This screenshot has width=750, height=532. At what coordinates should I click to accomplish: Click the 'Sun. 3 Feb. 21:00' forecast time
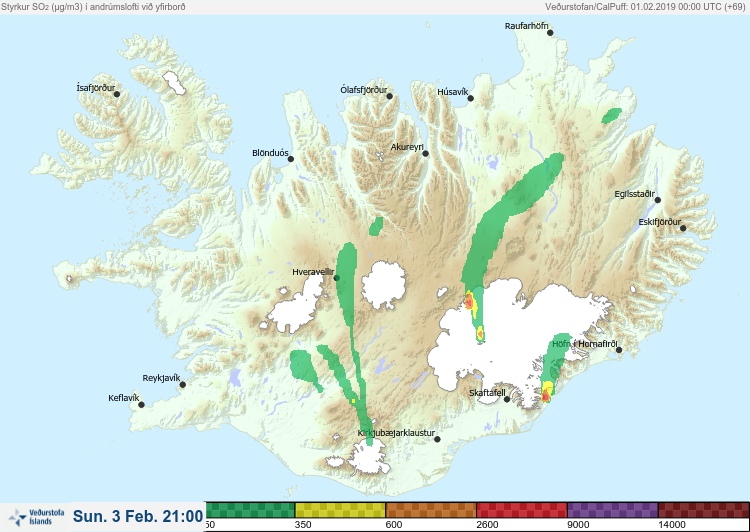click(x=138, y=516)
